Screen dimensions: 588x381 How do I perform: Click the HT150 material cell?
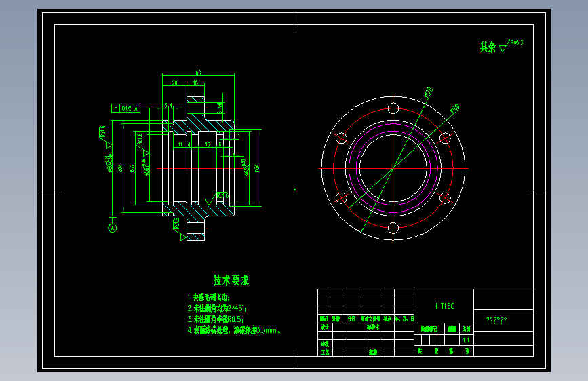(445, 306)
